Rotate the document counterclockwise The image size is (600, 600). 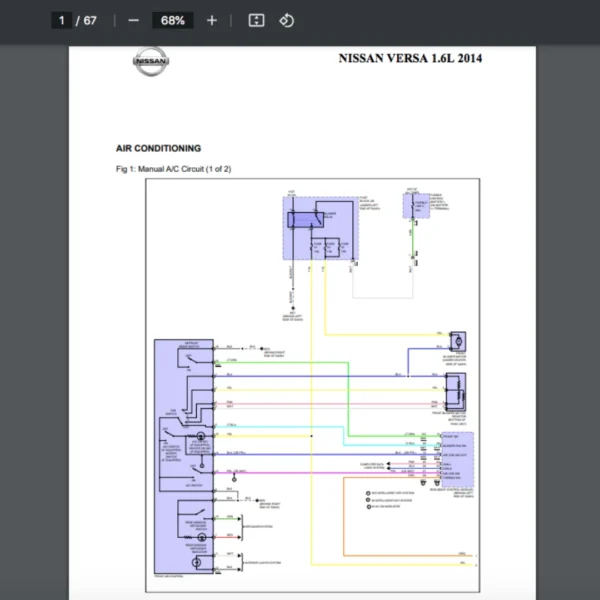[287, 20]
